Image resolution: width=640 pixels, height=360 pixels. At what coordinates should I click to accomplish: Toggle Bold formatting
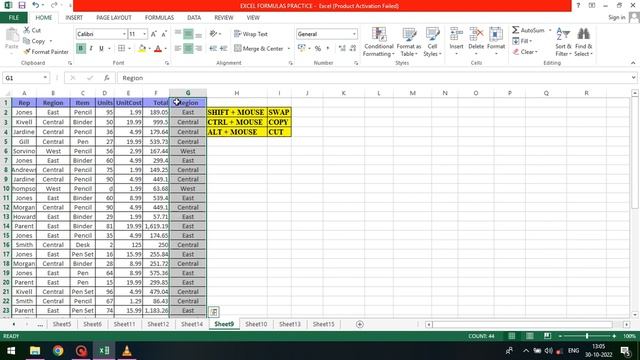click(x=81, y=49)
